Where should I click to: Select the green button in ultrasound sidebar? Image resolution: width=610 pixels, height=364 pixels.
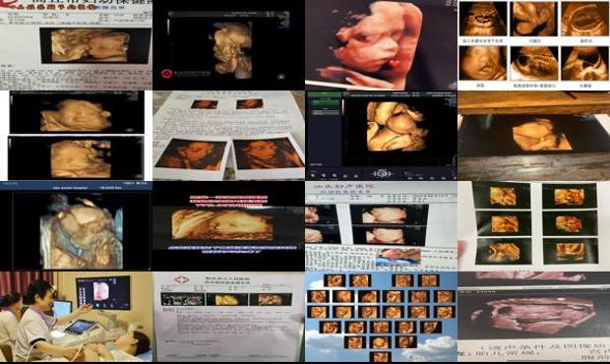326,103
